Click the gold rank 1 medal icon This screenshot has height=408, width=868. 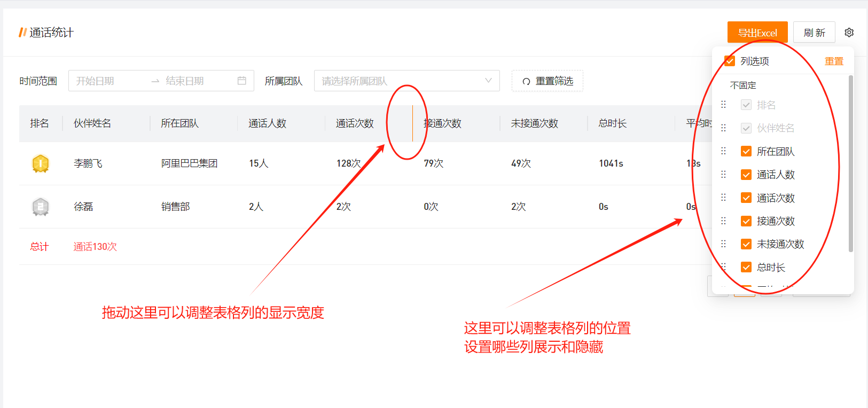coord(41,163)
